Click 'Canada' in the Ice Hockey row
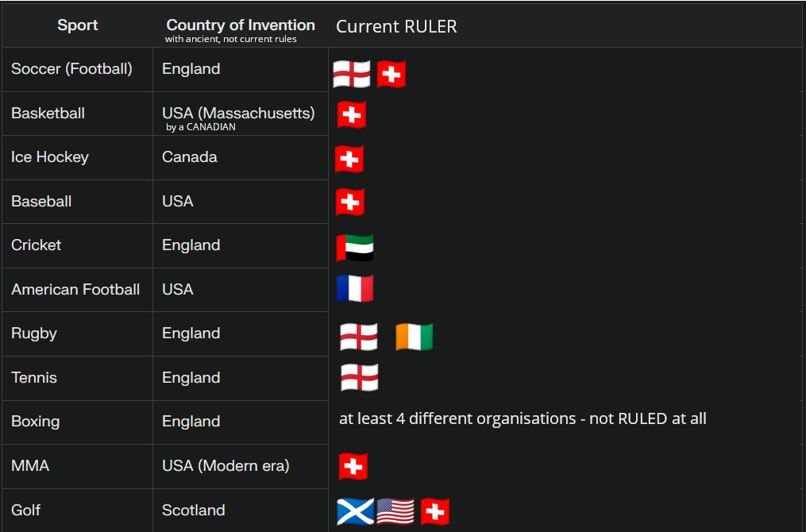Viewport: 806px width, 532px height. 190,156
